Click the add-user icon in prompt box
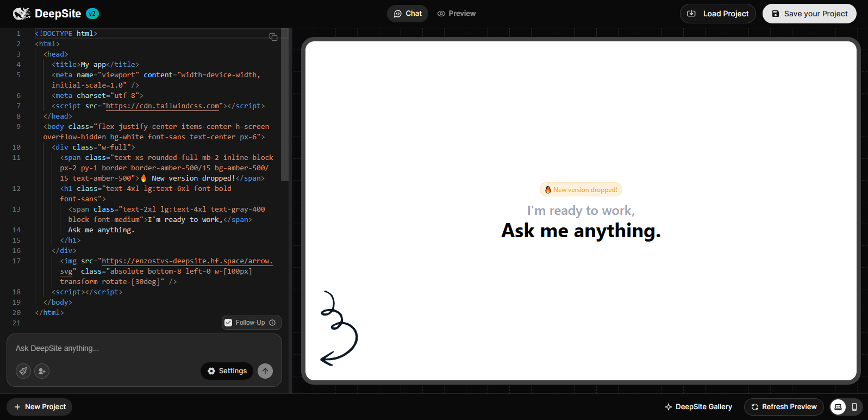 42,371
